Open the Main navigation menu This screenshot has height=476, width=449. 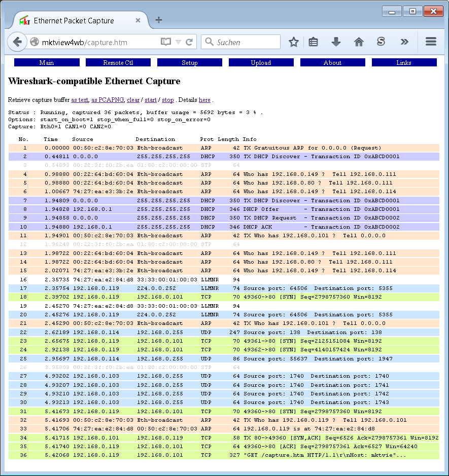point(47,62)
